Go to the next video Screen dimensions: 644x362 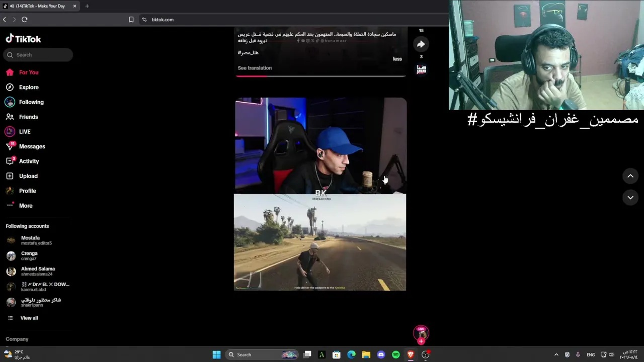(x=630, y=198)
